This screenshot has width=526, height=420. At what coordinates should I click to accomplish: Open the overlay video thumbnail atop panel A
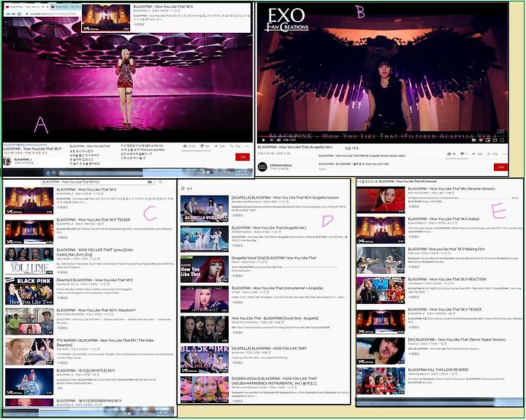pos(106,18)
